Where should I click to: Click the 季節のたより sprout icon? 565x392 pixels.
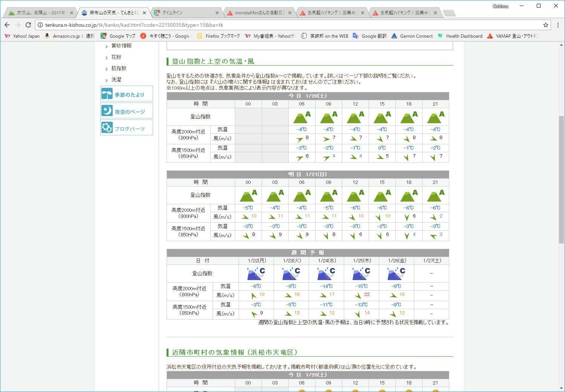(107, 94)
